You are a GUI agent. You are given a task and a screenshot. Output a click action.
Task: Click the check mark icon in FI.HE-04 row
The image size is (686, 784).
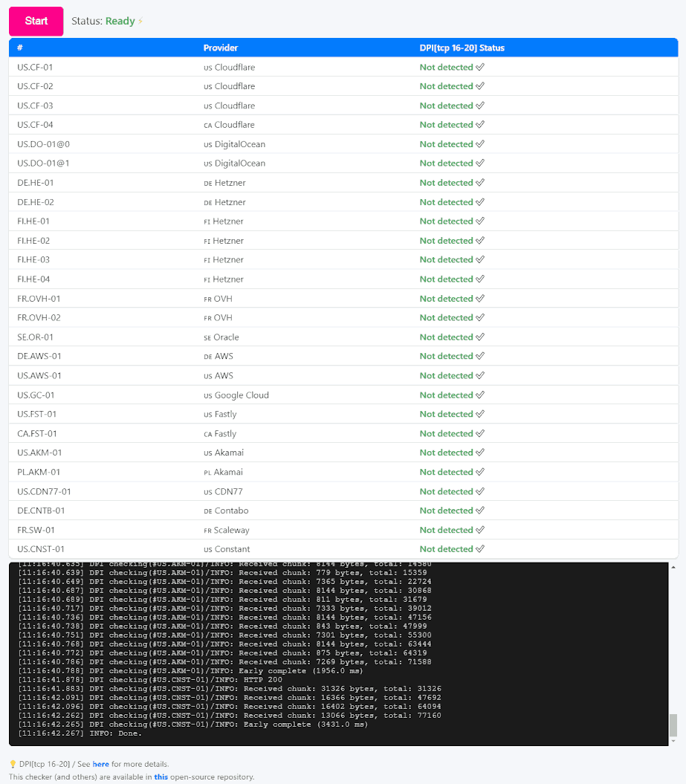[480, 279]
